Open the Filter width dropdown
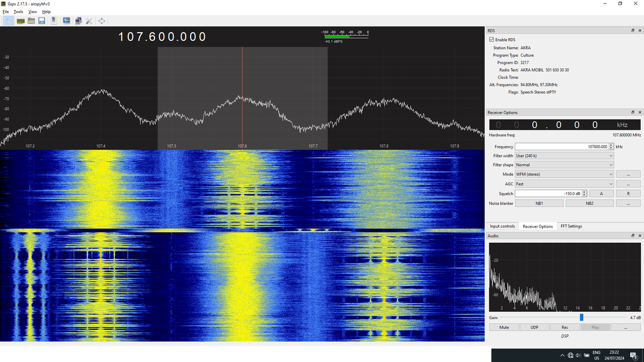Image resolution: width=644 pixels, height=362 pixels. 565,156
